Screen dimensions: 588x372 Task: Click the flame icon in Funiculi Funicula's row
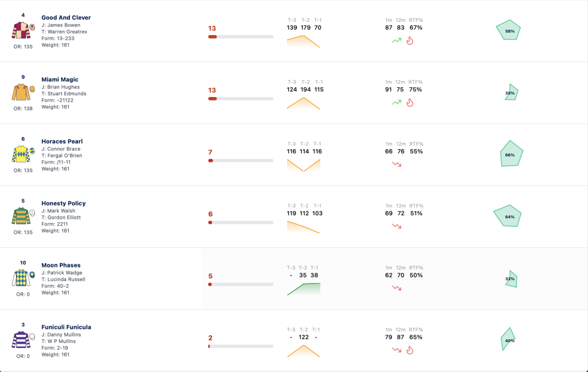(410, 350)
